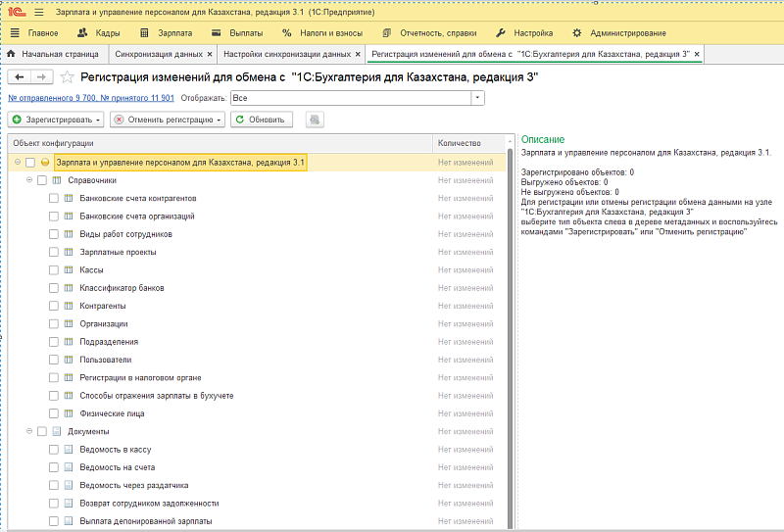Click the 1C application logo icon

click(16, 11)
